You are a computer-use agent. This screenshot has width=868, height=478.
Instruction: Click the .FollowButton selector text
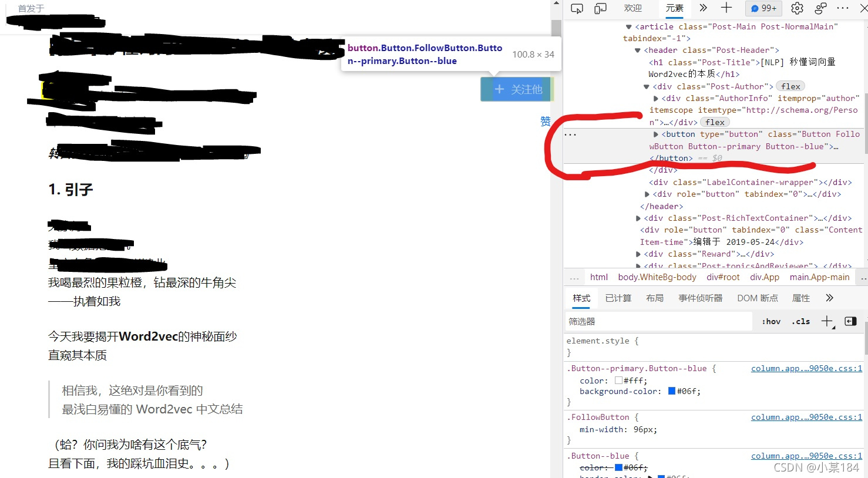598,418
